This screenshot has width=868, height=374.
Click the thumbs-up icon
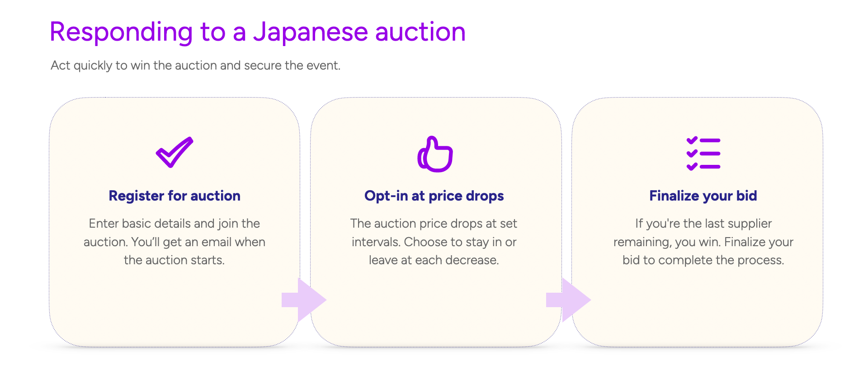pos(435,154)
